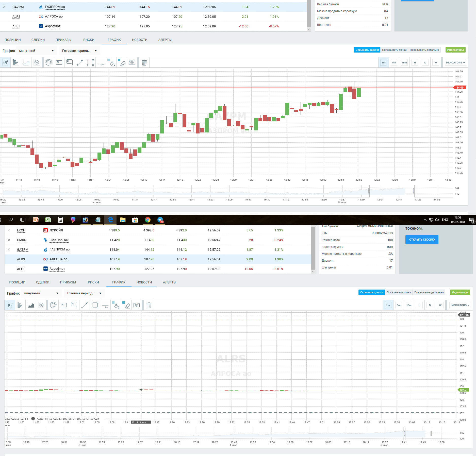Screen dimensions: 476x456
Task: Select arrow line drawing tool on ALRS chart toolbar
Action: pyautogui.click(x=85, y=305)
